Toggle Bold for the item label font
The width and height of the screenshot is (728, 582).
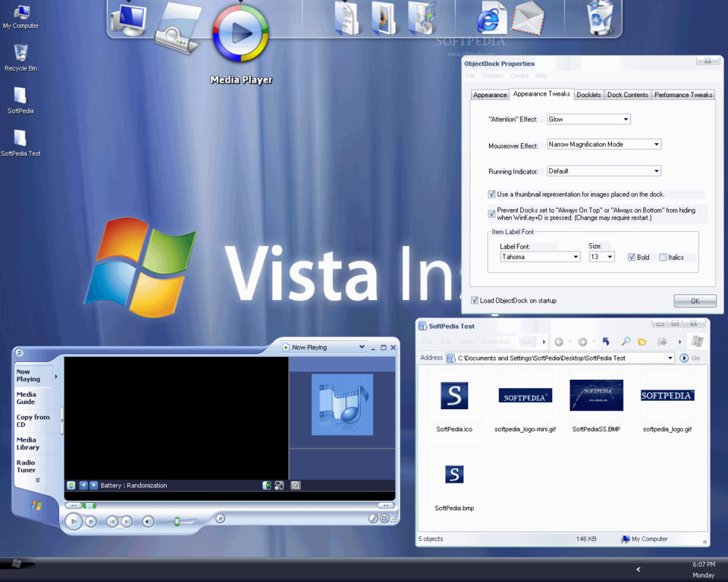click(x=632, y=257)
